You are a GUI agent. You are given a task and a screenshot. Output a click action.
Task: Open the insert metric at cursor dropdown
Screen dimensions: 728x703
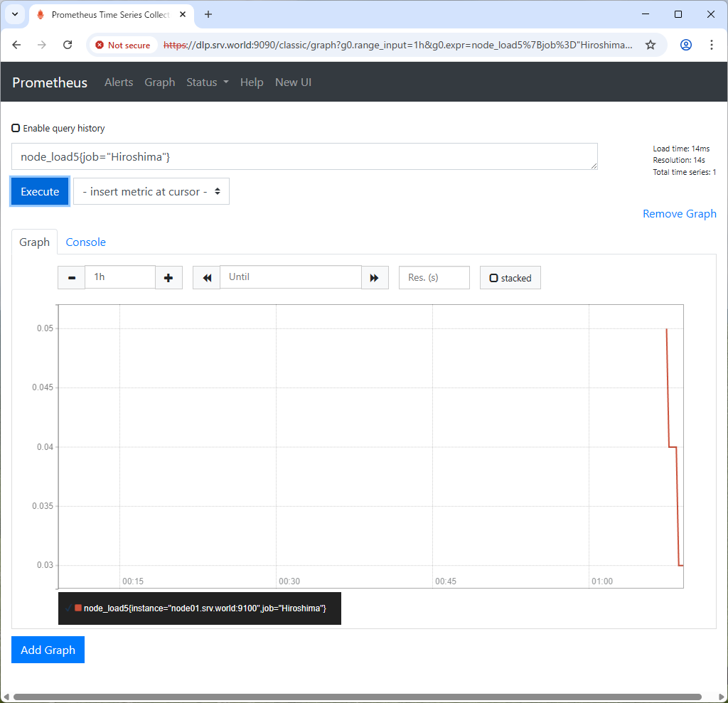tap(151, 192)
